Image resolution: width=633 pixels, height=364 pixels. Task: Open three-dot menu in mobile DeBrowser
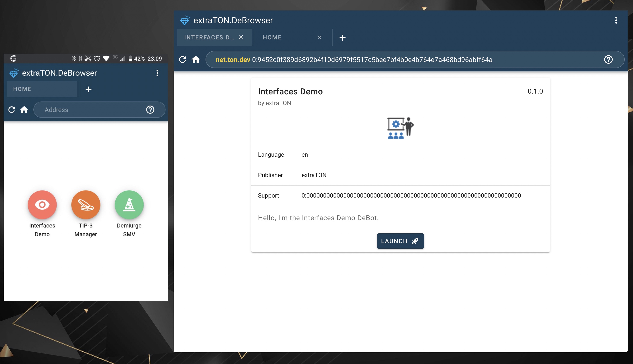(157, 73)
